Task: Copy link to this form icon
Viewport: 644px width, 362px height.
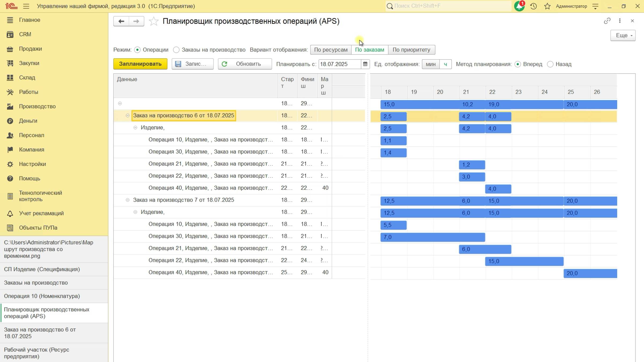Action: point(607,21)
